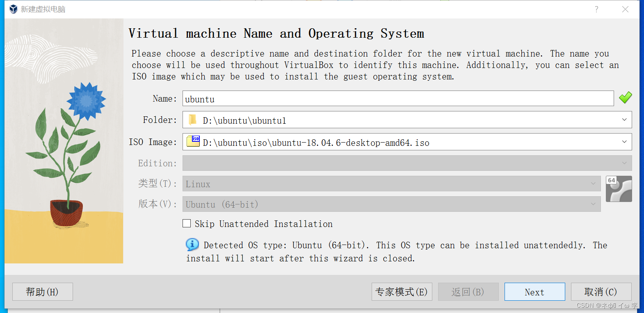Click the question mark help button in title bar
Screen dimensions: 644x313
tap(596, 9)
